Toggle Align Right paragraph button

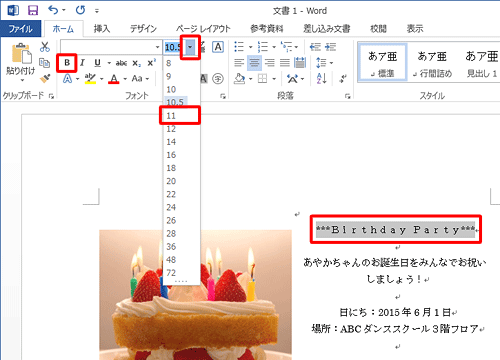click(x=269, y=62)
